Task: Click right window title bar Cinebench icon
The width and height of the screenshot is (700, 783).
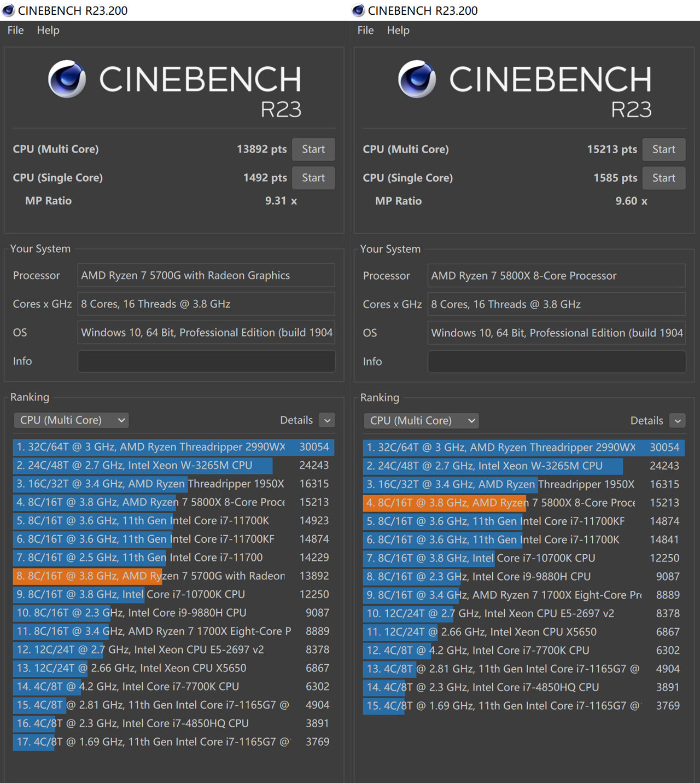Action: click(358, 10)
